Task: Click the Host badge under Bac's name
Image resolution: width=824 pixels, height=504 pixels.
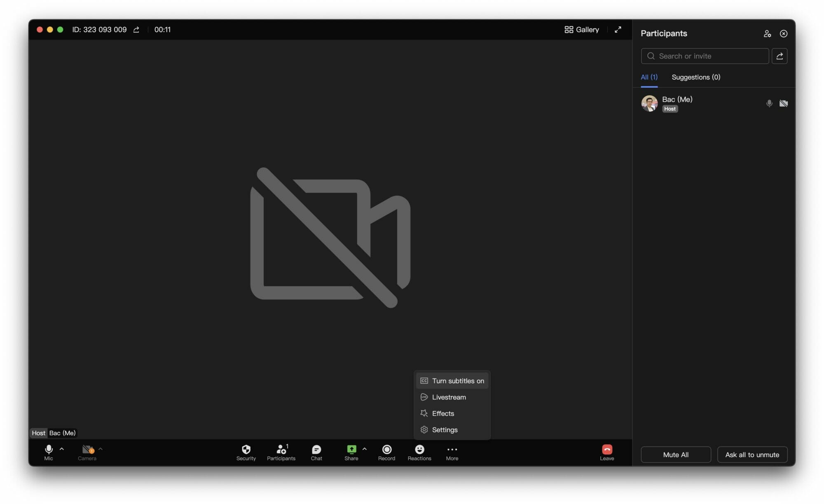Action: tap(670, 109)
